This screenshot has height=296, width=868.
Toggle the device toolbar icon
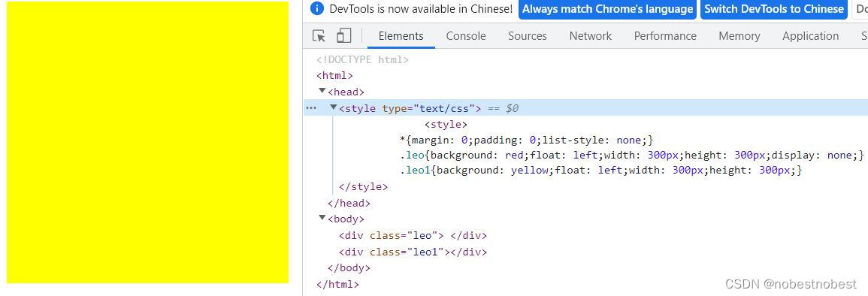click(x=343, y=36)
